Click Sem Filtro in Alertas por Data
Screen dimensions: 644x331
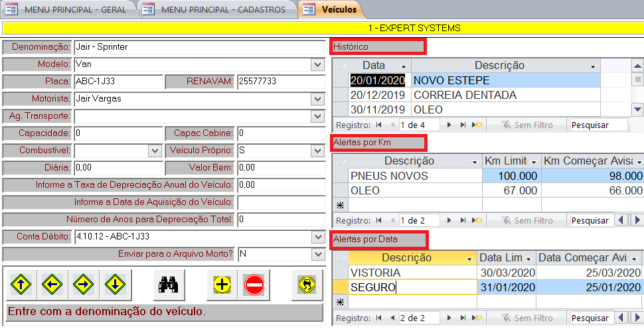pos(526,318)
